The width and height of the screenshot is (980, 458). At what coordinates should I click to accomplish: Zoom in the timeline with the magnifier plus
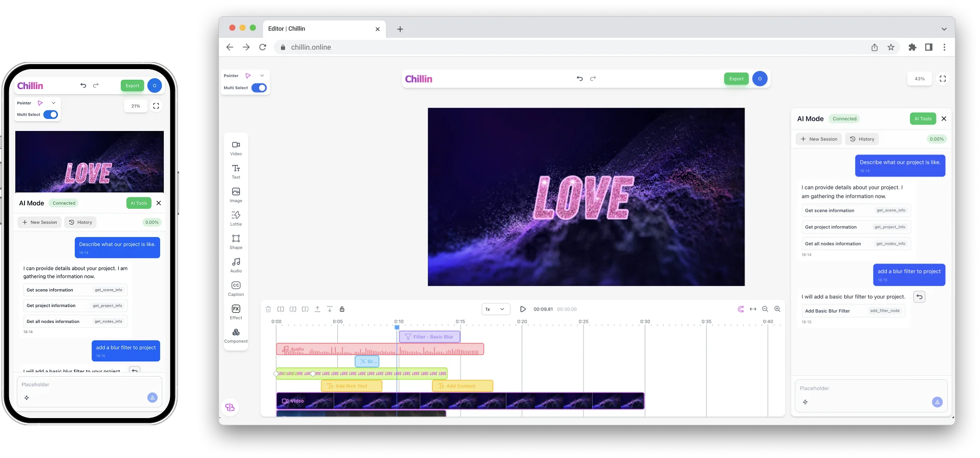click(x=777, y=309)
